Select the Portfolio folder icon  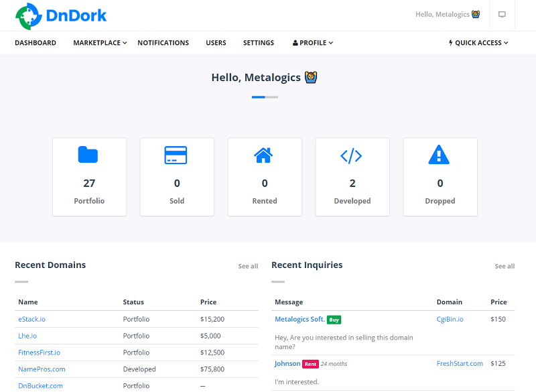click(x=89, y=155)
